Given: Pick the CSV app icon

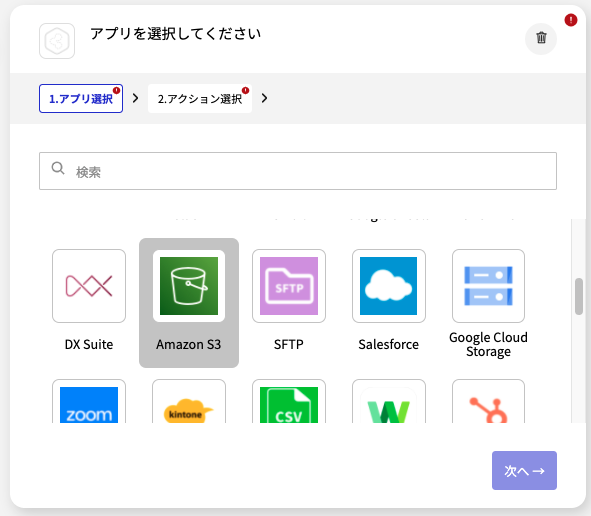Looking at the screenshot, I should [x=289, y=401].
